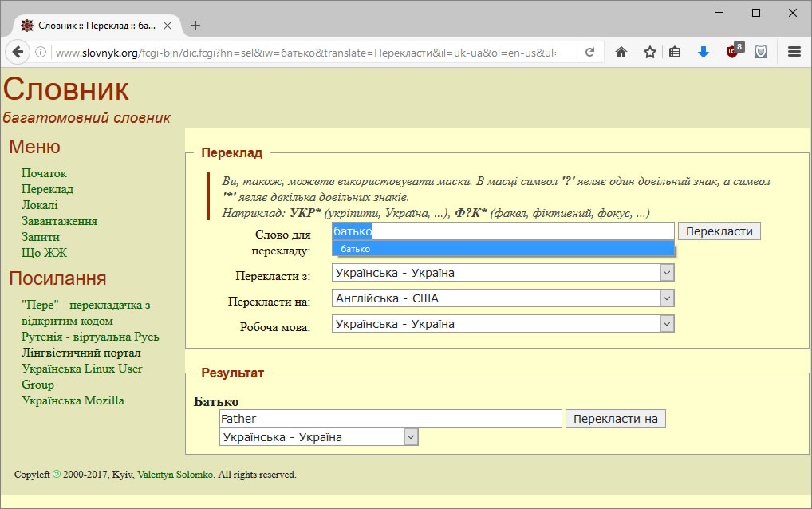Click the site information icon in address bar

tap(41, 53)
